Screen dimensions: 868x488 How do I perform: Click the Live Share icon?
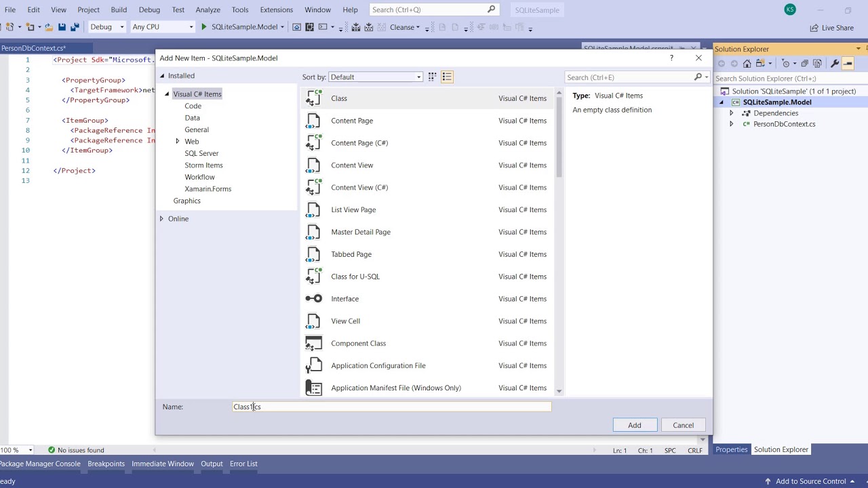pyautogui.click(x=814, y=28)
